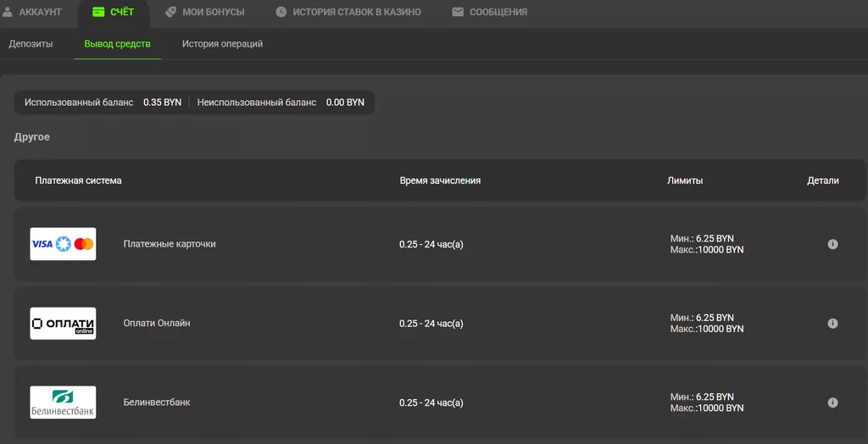This screenshot has height=444, width=868.
Task: Open the Сообщения tab
Action: click(498, 12)
